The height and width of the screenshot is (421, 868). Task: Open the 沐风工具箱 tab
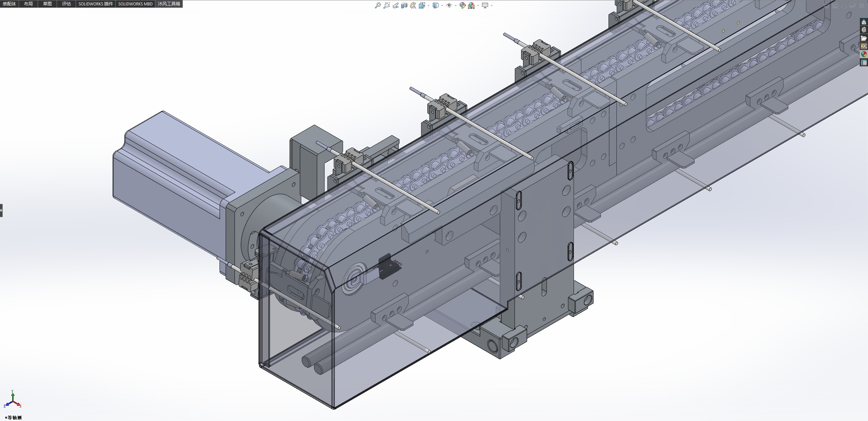pyautogui.click(x=169, y=4)
